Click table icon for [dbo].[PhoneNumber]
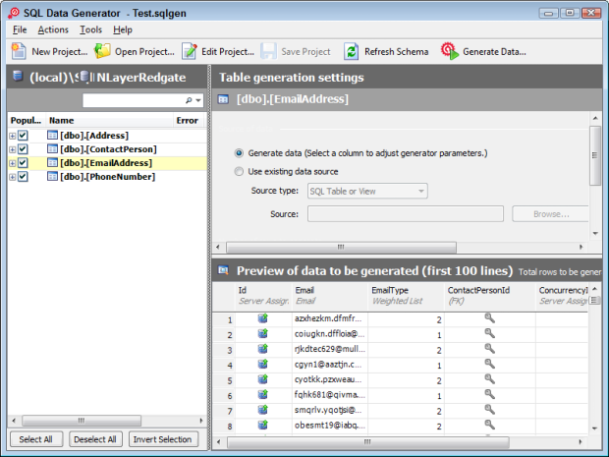609x457 pixels. (52, 176)
